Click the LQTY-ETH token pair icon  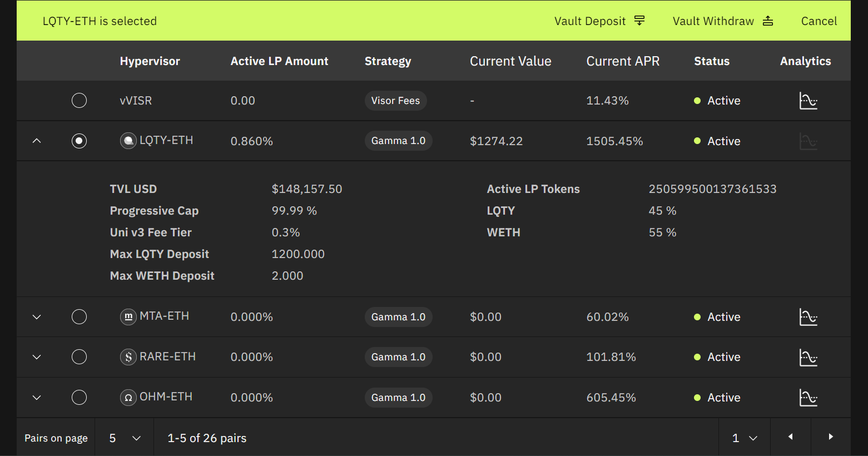click(x=128, y=141)
